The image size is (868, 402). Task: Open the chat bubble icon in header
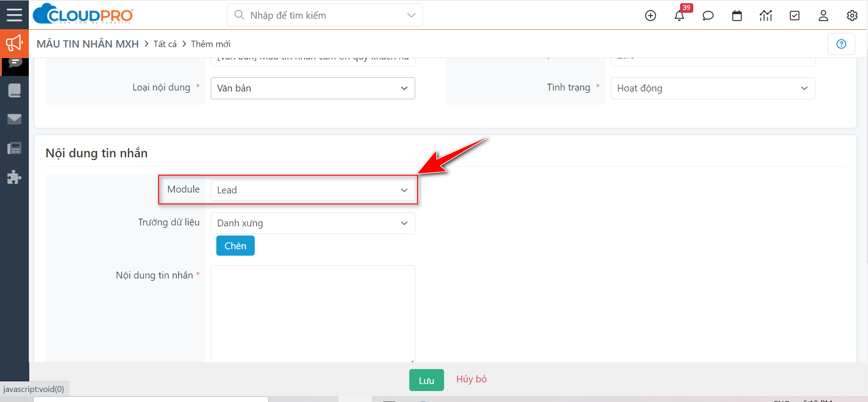pos(708,16)
